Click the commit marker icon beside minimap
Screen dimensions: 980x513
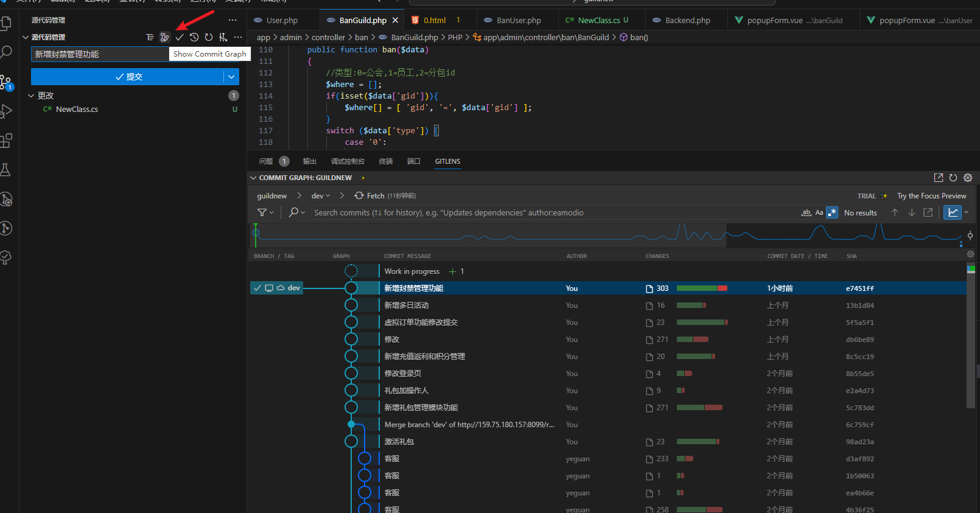pyautogui.click(x=970, y=235)
